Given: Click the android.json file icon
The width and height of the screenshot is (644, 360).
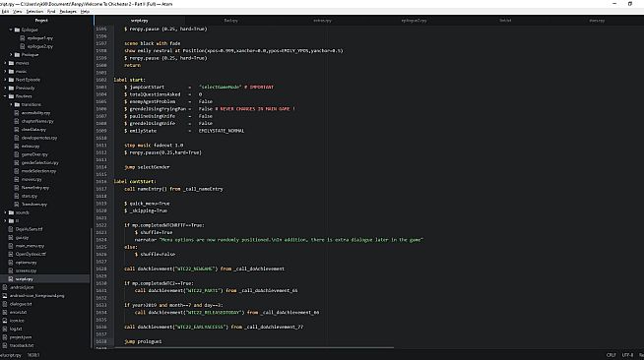Looking at the screenshot, I should tap(5, 287).
